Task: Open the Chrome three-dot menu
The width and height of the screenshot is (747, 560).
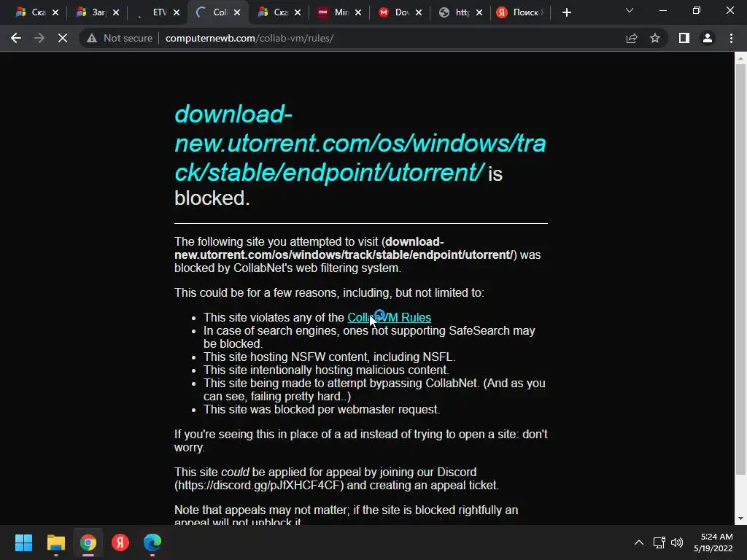Action: point(731,38)
